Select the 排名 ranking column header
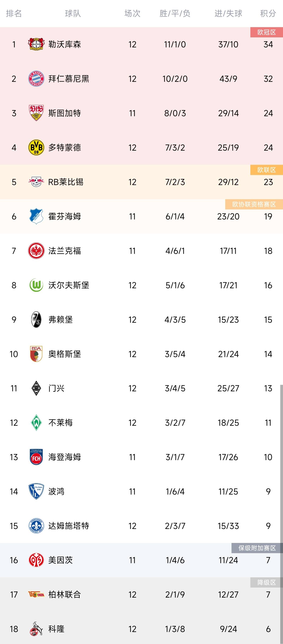The image size is (283, 644). (14, 13)
